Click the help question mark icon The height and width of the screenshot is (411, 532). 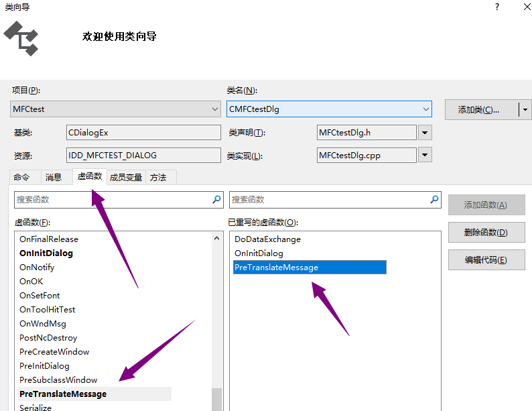[497, 7]
